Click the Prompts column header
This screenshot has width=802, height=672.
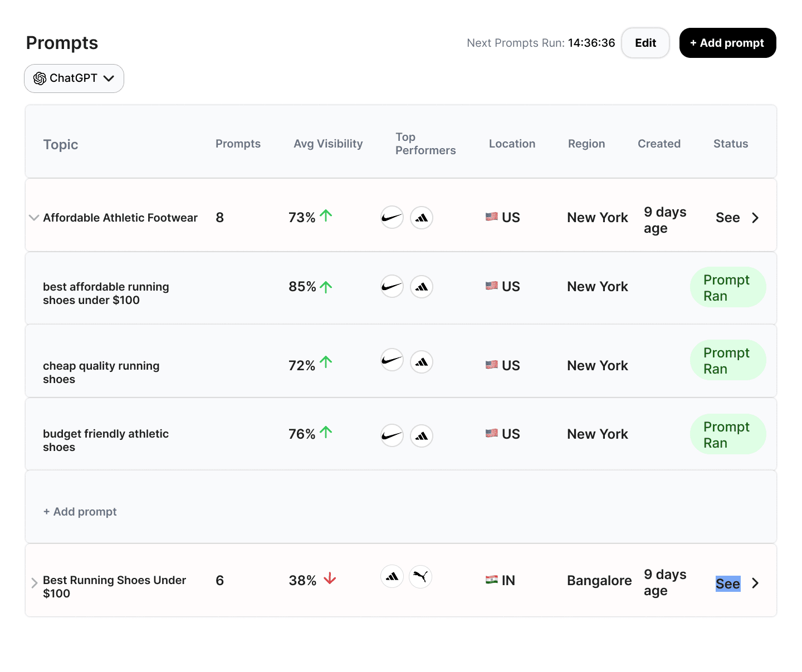pyautogui.click(x=238, y=144)
